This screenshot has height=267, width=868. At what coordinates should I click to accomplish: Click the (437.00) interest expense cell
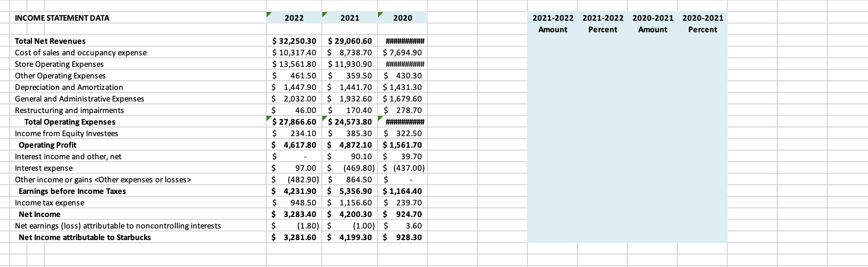[x=403, y=168]
